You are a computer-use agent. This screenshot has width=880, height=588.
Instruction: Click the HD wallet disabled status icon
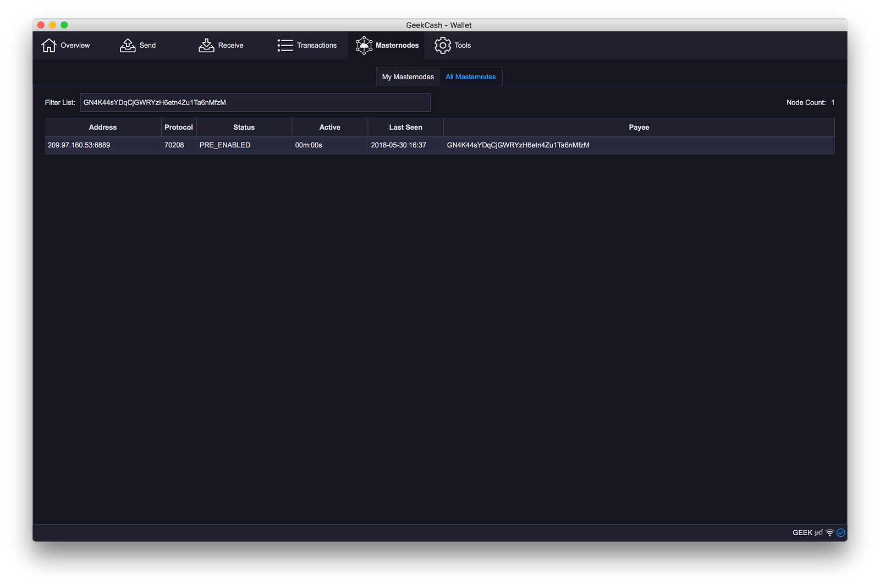point(819,532)
